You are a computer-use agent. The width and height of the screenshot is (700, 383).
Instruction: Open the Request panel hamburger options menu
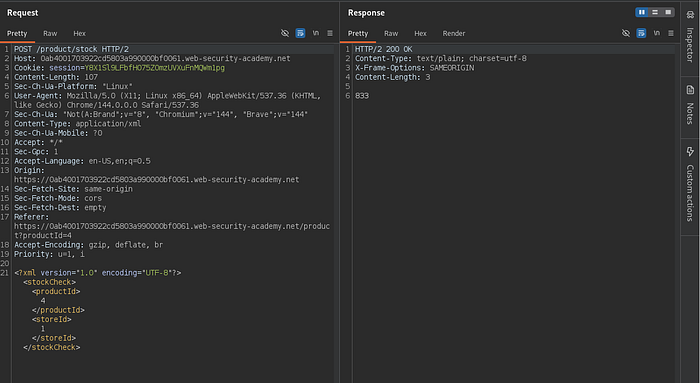tap(330, 33)
